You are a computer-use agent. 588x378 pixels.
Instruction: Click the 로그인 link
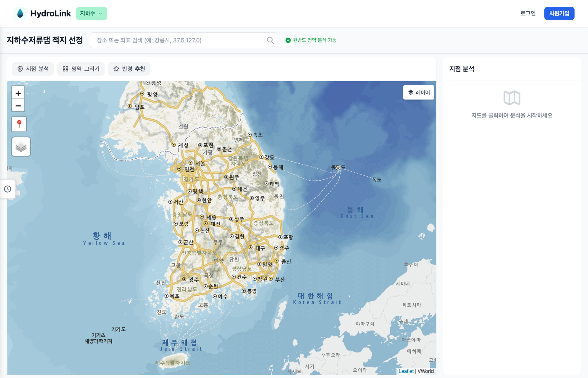(528, 13)
